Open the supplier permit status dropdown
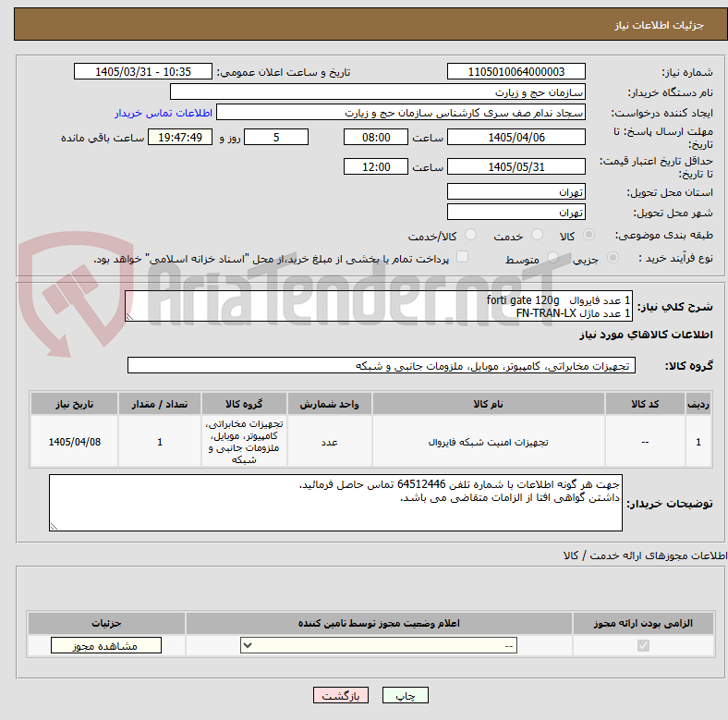The height and width of the screenshot is (720, 728). coord(379,646)
